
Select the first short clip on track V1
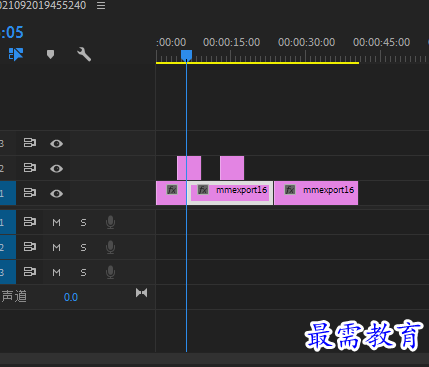[171, 193]
